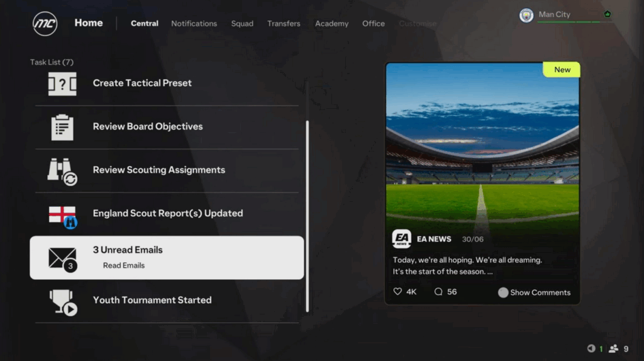Select the 3 Unread Emails task
644x361 pixels.
(167, 257)
